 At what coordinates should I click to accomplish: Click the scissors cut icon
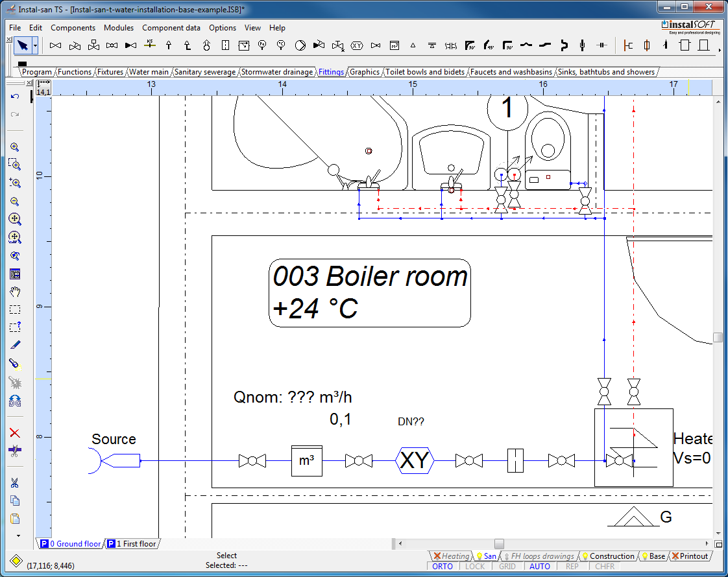click(x=15, y=482)
